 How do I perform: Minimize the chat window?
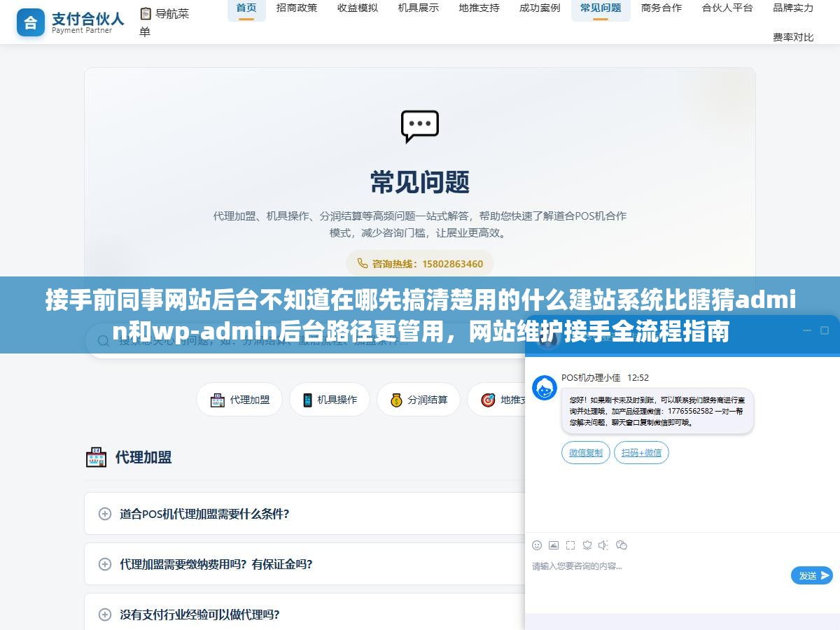(x=806, y=330)
